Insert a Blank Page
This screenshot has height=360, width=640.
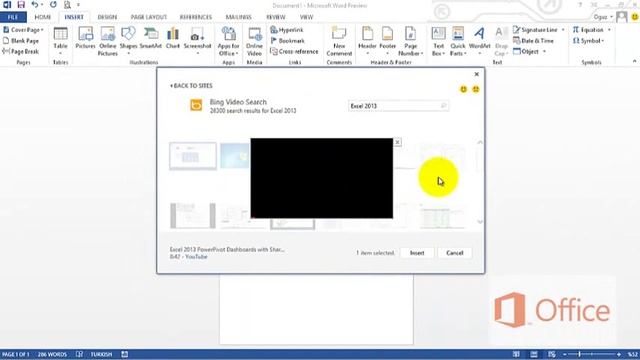point(21,41)
